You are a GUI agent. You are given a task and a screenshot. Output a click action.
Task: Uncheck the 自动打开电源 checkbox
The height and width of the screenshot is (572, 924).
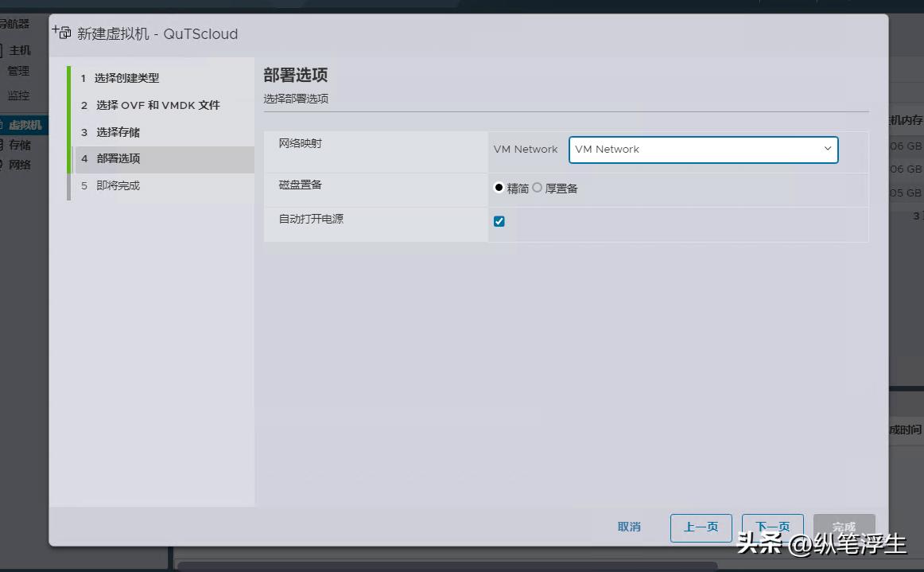[499, 220]
